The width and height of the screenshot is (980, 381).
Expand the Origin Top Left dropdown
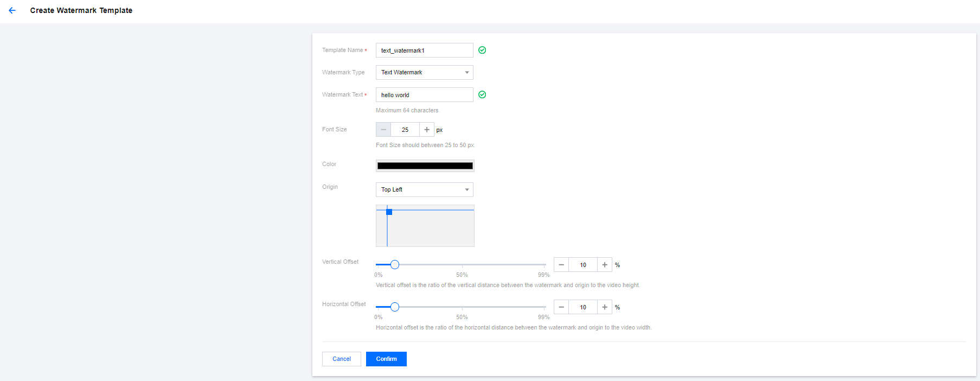pos(425,189)
